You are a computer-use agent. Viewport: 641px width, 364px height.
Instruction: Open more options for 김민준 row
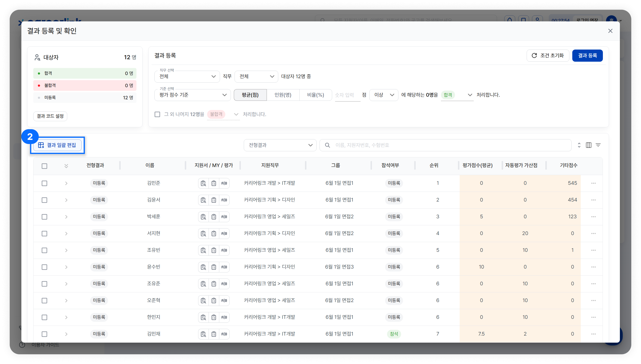pyautogui.click(x=593, y=183)
